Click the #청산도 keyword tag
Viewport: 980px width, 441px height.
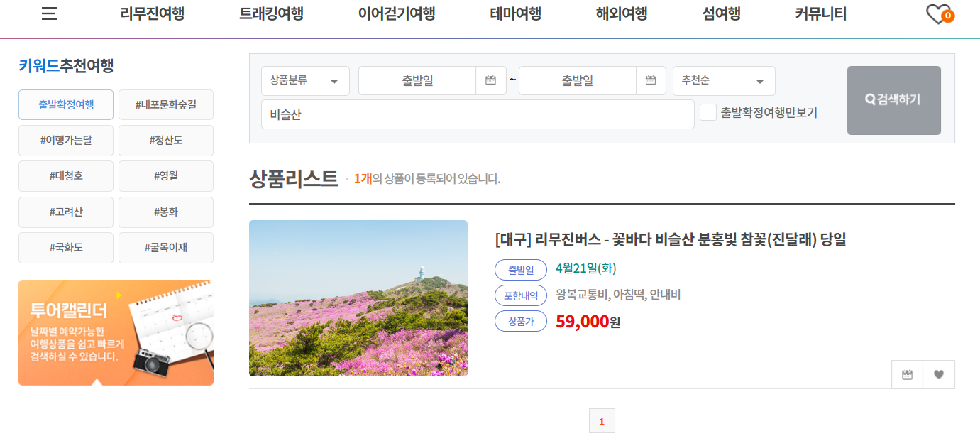pos(165,140)
